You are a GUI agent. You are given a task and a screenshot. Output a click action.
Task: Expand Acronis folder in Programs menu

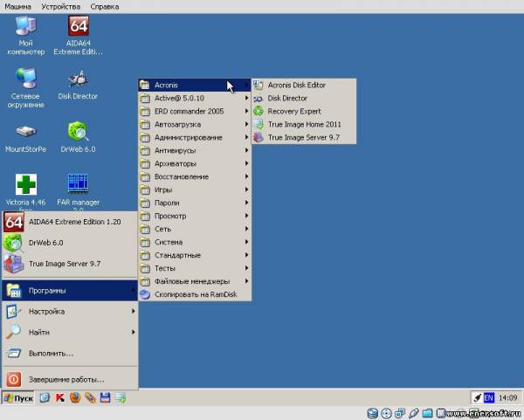(x=195, y=86)
